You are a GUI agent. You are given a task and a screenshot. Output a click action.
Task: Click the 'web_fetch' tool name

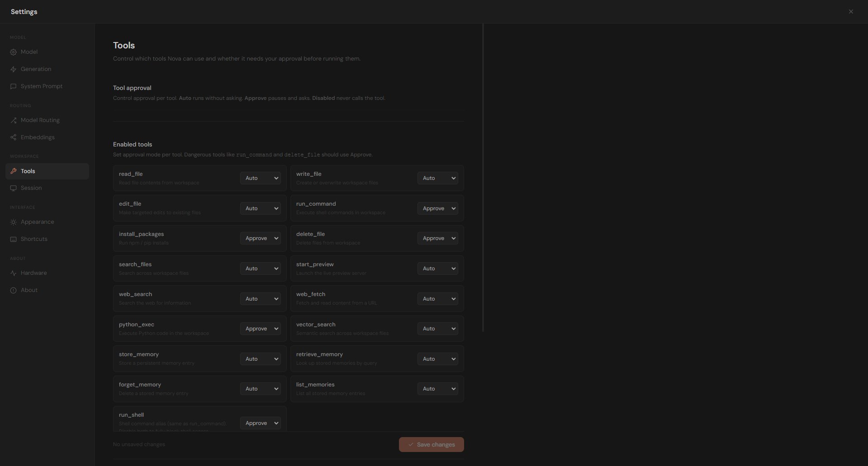pos(311,294)
